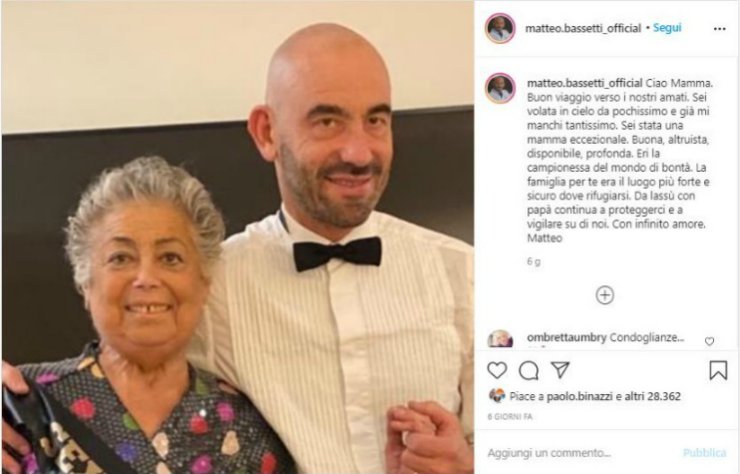Follow the account with the Segui link
The image size is (740, 474).
(x=667, y=28)
